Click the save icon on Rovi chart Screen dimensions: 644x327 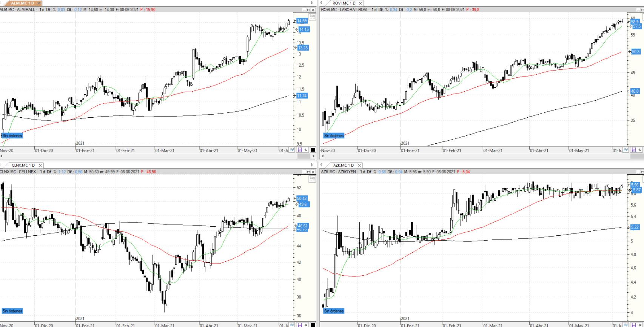point(634,150)
